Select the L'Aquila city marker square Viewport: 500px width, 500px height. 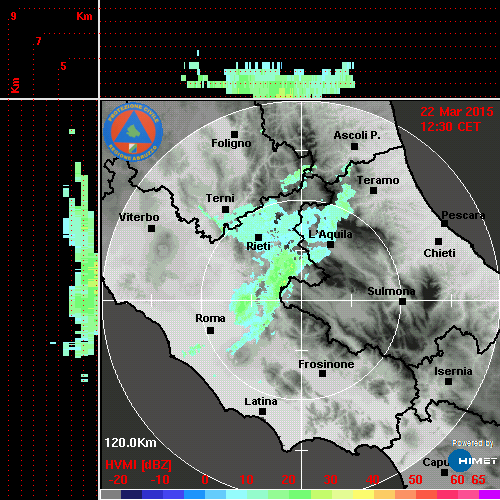point(331,245)
